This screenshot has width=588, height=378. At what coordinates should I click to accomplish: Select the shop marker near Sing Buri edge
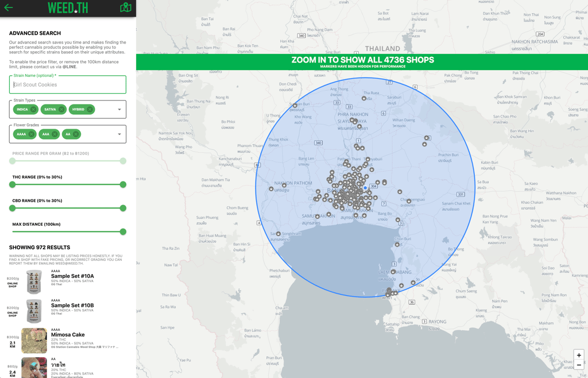pyautogui.click(x=295, y=105)
